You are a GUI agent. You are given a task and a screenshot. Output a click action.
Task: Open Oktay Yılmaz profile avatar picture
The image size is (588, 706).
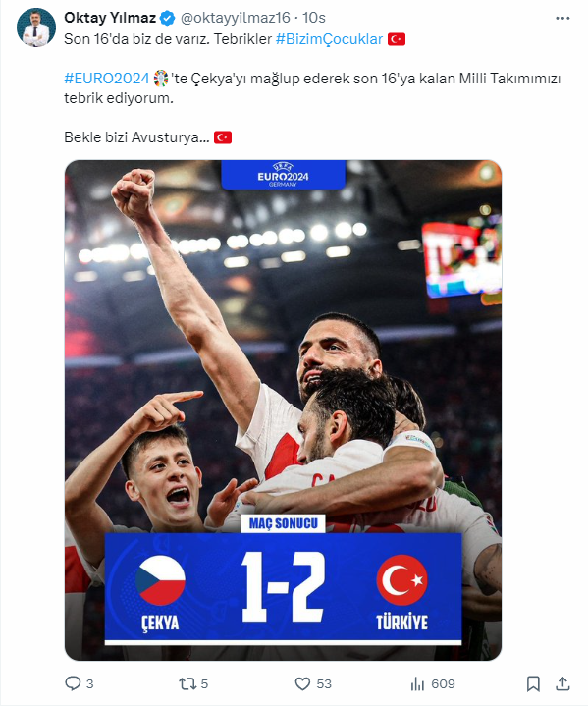pyautogui.click(x=36, y=27)
